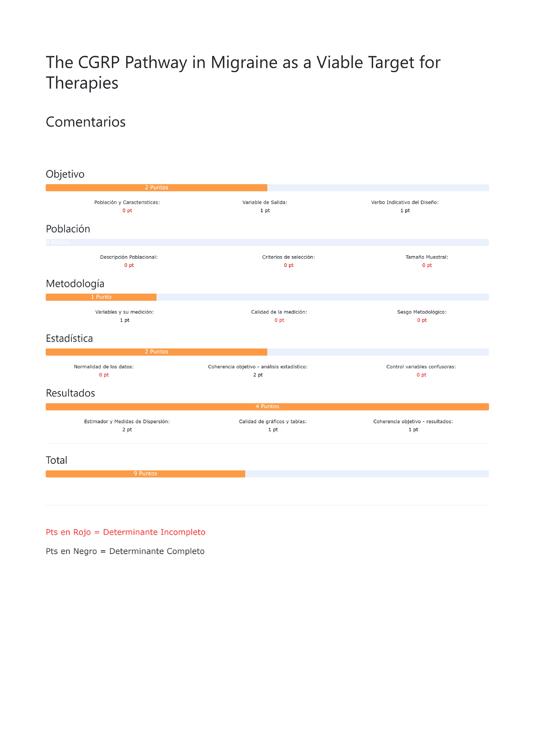Click the document title about CGRP Pathway
The image size is (535, 756).
243,73
